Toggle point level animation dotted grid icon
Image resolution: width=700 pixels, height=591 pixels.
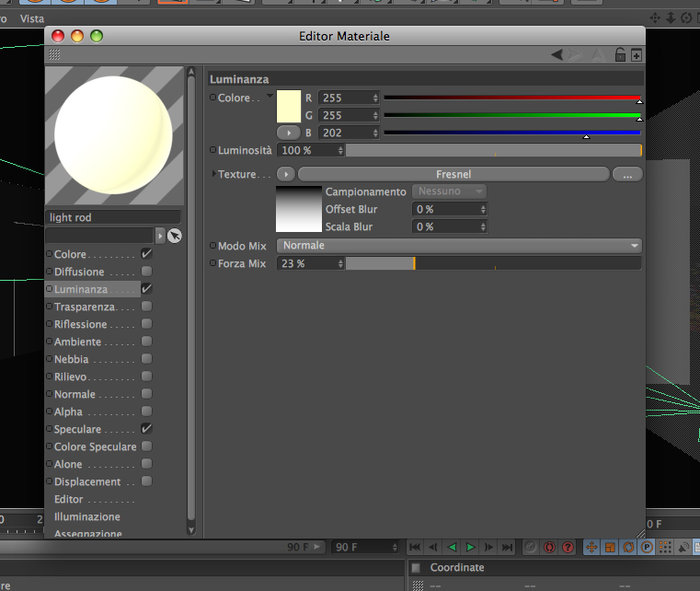point(665,547)
